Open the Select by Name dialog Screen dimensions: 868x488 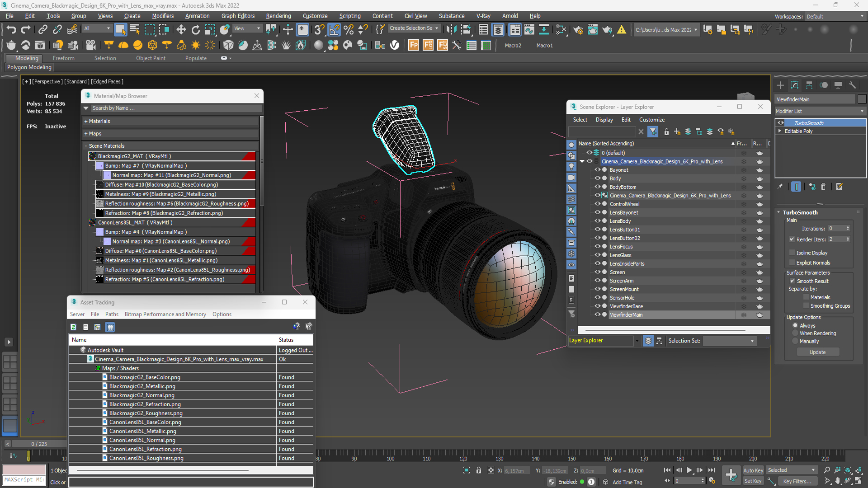pos(135,29)
